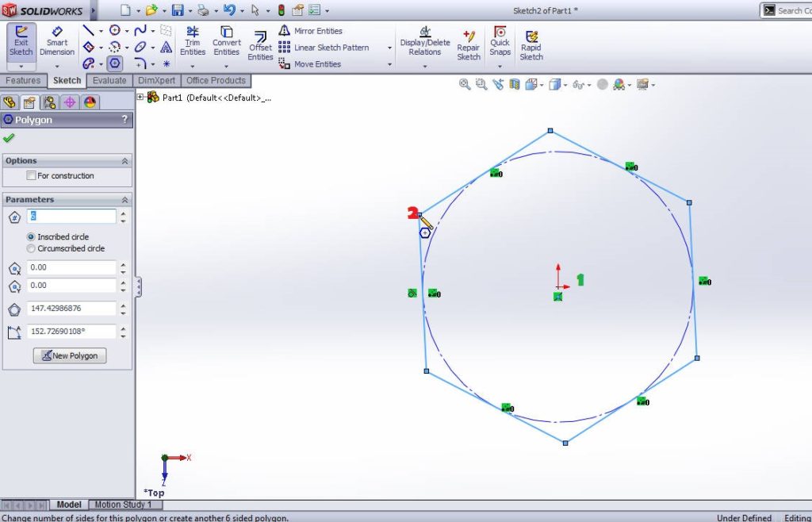
Task: Select the Circumscribed circle radio button
Action: pyautogui.click(x=31, y=248)
